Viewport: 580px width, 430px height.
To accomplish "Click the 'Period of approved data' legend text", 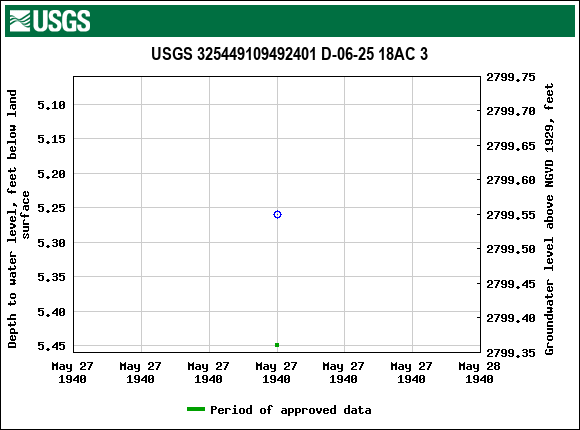I will [x=291, y=410].
